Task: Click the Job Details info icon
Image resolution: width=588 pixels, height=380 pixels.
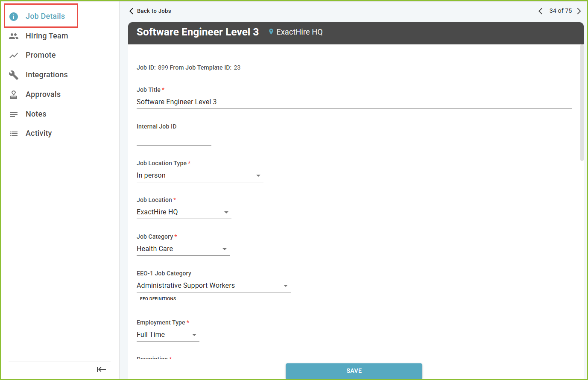Action: 14,16
